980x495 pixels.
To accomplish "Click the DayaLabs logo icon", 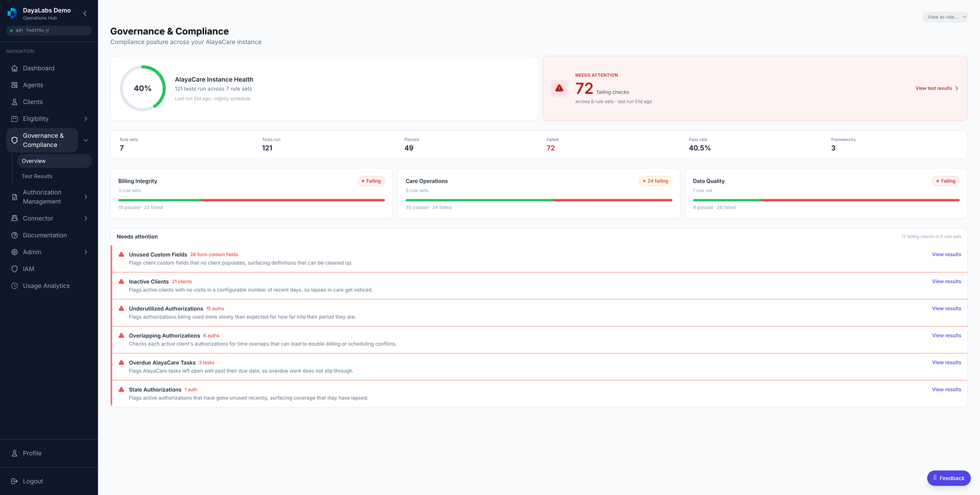I will [x=12, y=13].
